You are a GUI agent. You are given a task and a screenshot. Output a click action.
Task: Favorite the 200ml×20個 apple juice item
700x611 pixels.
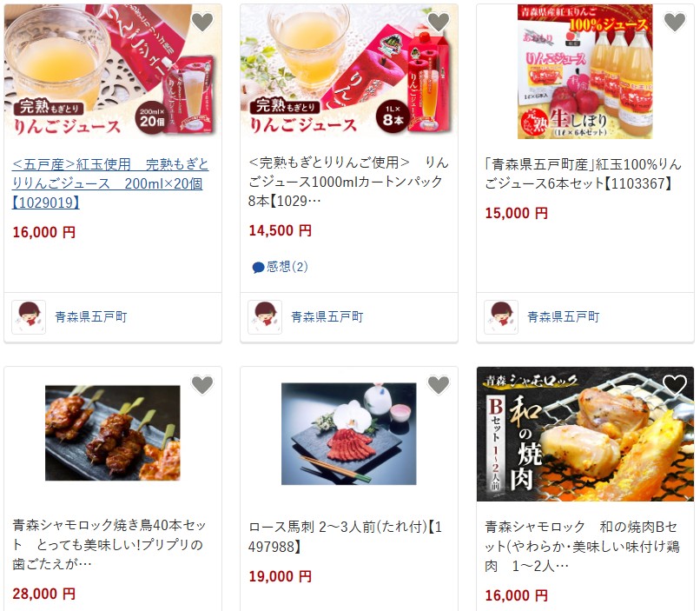click(x=202, y=23)
